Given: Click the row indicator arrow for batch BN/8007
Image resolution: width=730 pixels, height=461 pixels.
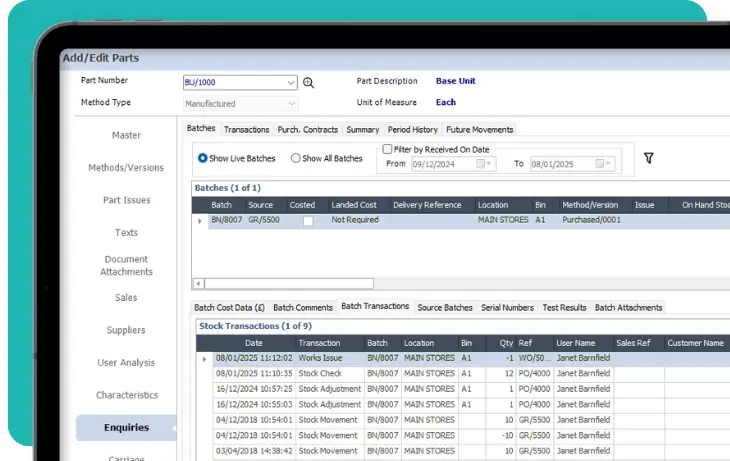Looking at the screenshot, I should tap(200, 221).
